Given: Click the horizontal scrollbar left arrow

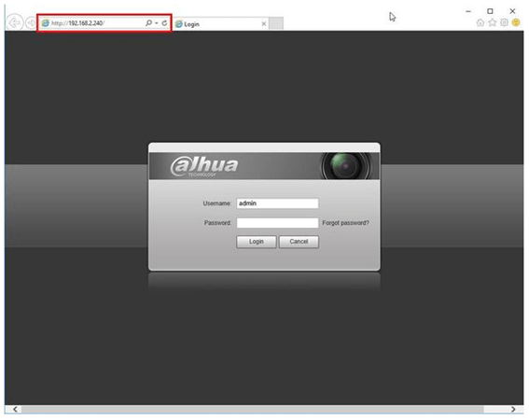Looking at the screenshot, I should click(15, 409).
